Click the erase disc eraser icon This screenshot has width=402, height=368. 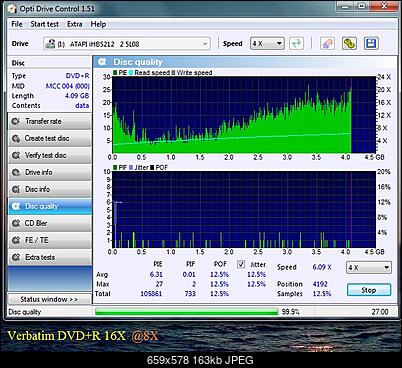[327, 44]
